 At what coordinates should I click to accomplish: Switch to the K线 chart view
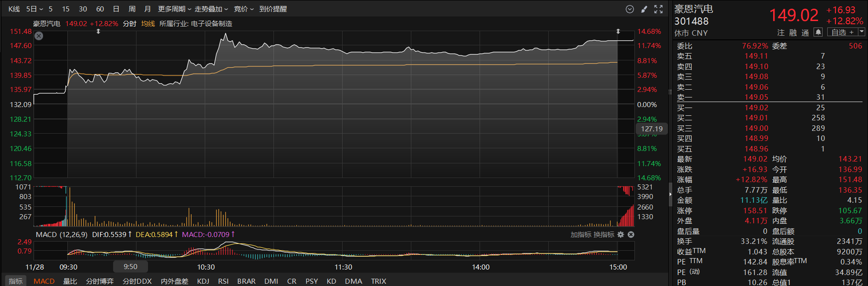14,9
